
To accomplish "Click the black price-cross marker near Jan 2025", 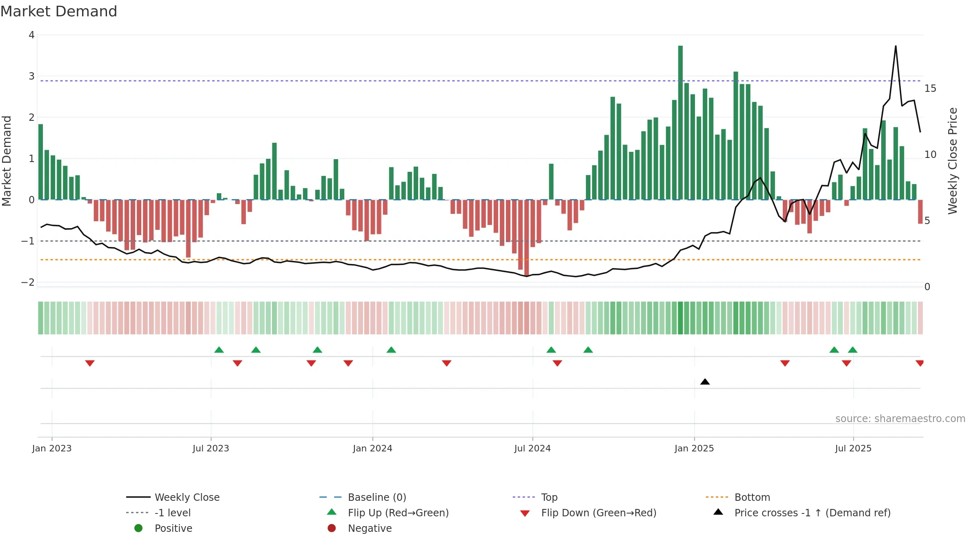I will tap(705, 382).
